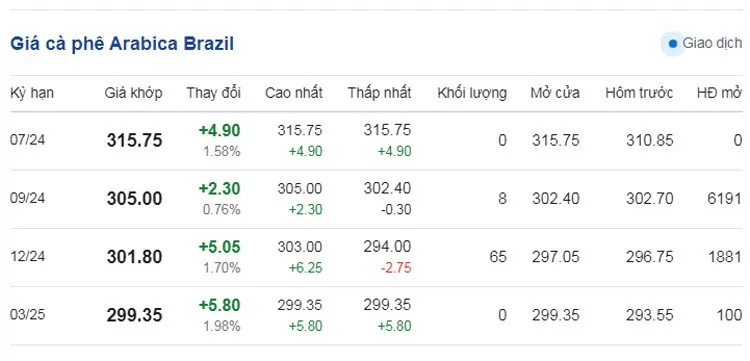Click the 315.75 matched price
Screen dimensions: 750x361
point(134,141)
